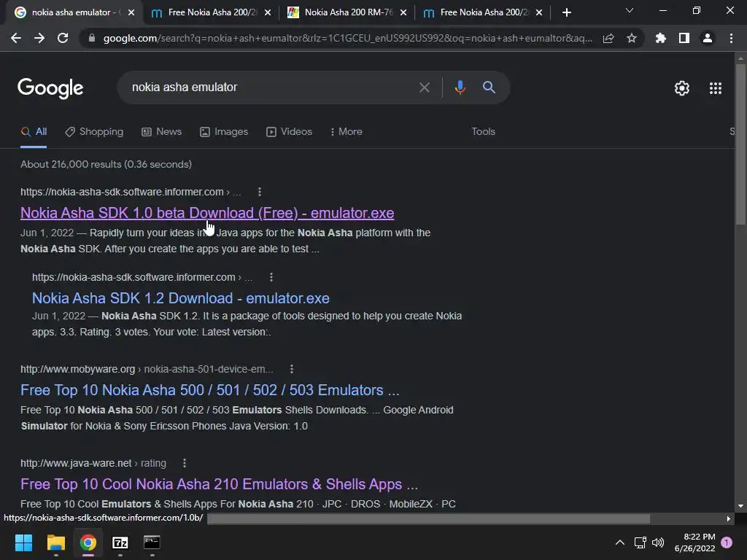Open the Google apps grid
This screenshot has width=747, height=560.
(716, 88)
